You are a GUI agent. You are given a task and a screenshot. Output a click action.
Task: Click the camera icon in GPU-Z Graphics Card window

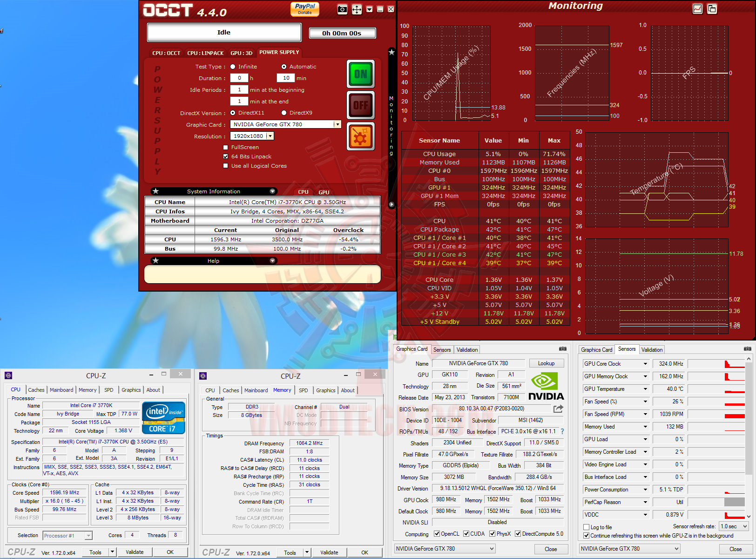click(563, 348)
